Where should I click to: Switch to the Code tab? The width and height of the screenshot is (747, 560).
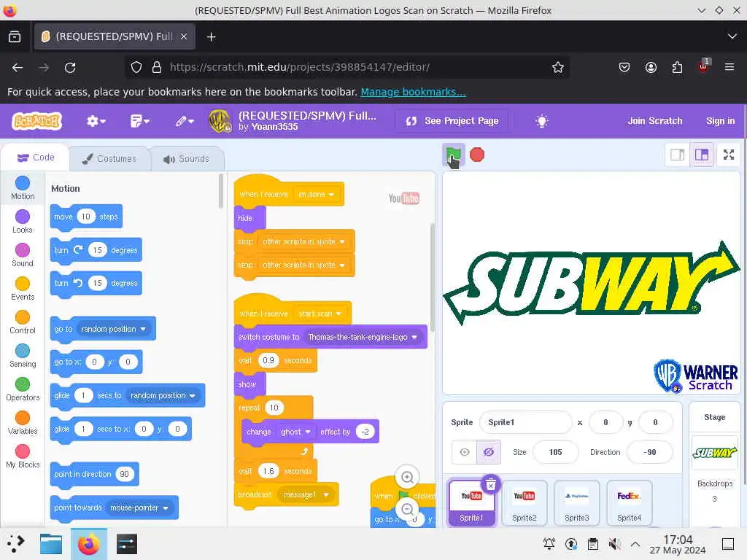pos(36,157)
